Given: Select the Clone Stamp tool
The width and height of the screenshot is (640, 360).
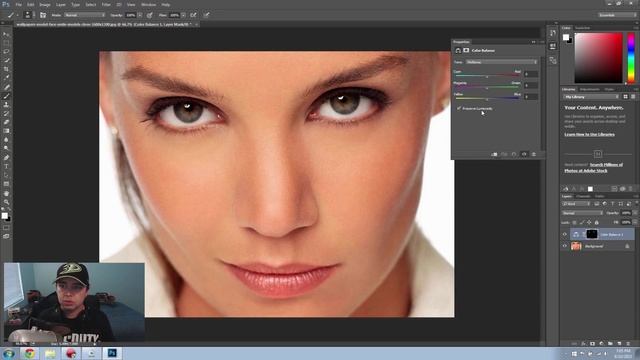Looking at the screenshot, I should tap(6, 105).
